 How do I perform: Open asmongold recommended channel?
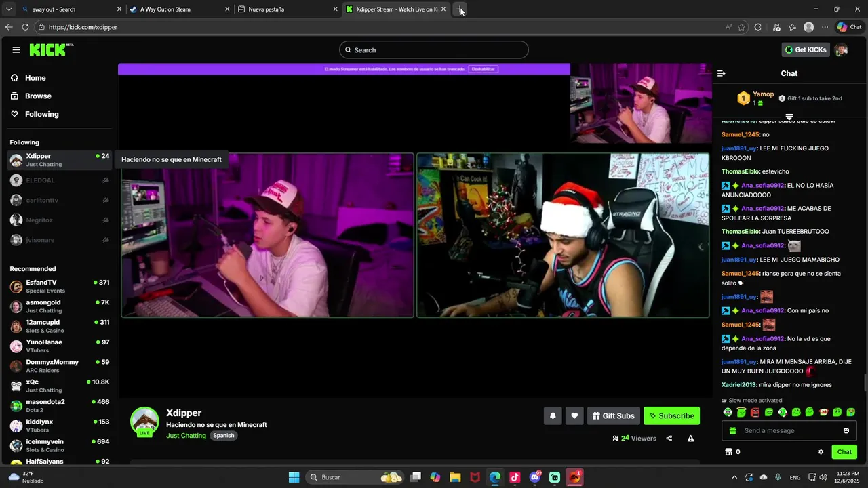60,306
